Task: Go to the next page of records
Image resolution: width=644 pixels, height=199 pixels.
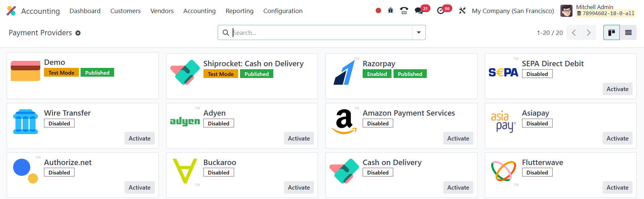Action: pyautogui.click(x=589, y=33)
